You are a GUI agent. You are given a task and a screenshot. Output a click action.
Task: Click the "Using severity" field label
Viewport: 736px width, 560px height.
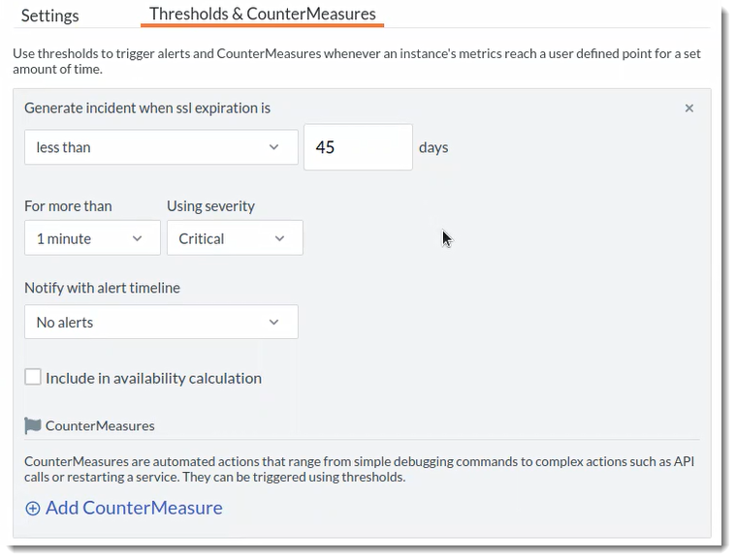click(210, 205)
